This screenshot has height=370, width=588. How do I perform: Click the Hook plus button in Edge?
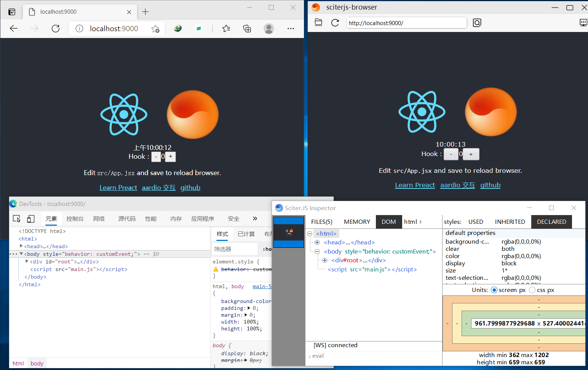[171, 156]
